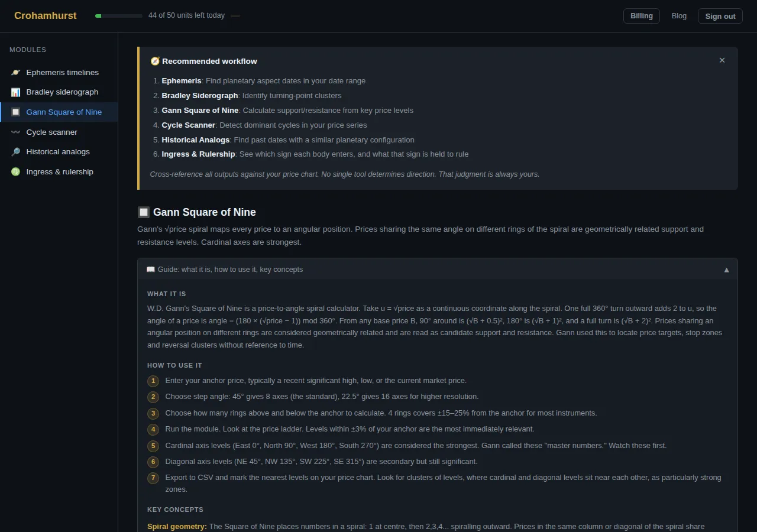Click the Bradley siderograph chart icon
The image size is (757, 532).
pos(15,92)
